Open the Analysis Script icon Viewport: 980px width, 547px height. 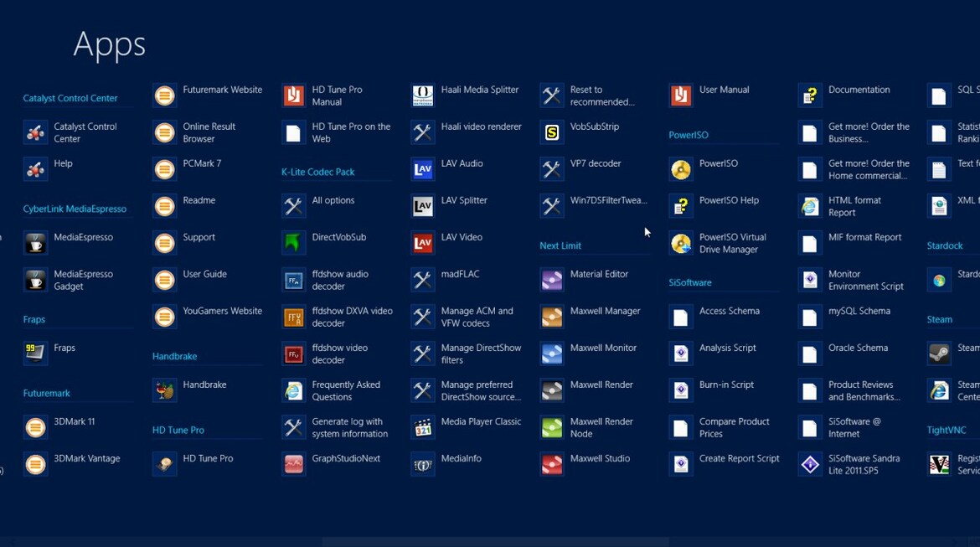681,353
